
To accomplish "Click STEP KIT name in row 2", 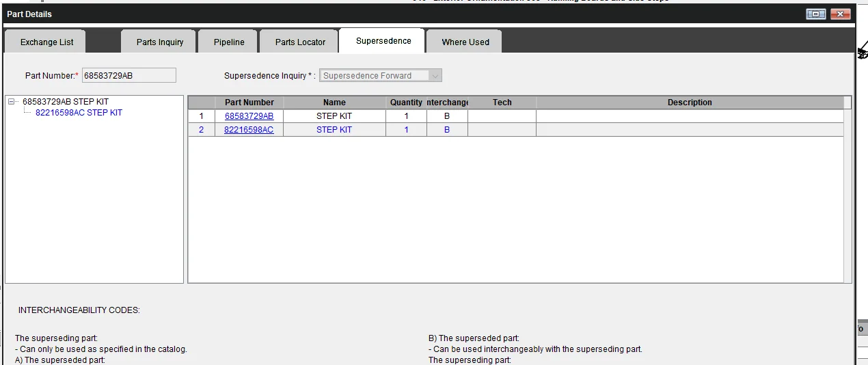I will coord(334,129).
